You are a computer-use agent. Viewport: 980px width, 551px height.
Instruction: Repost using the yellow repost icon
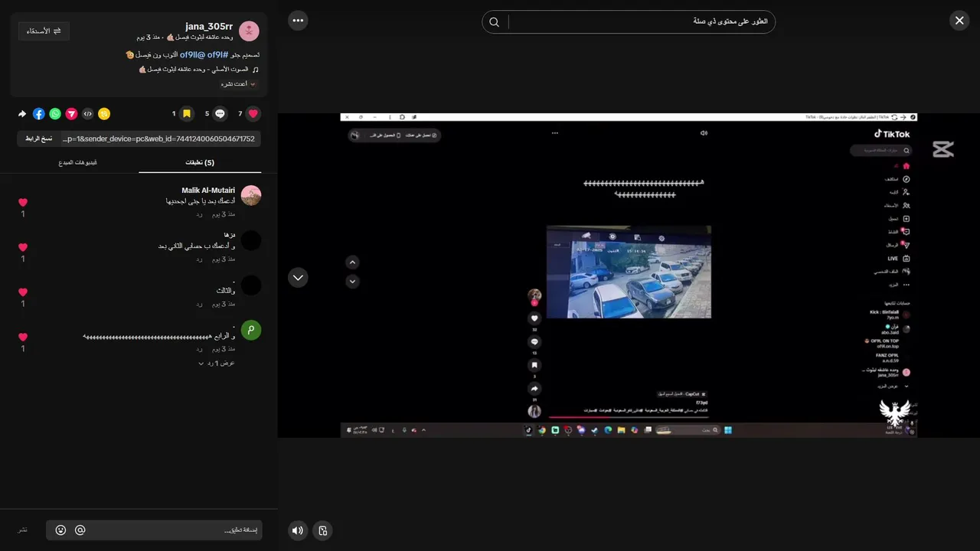tap(104, 114)
